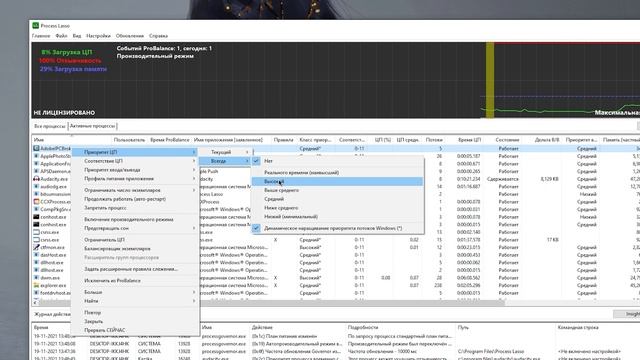
Task: Select the APSDaemon.exe process icon
Action: tap(36, 171)
